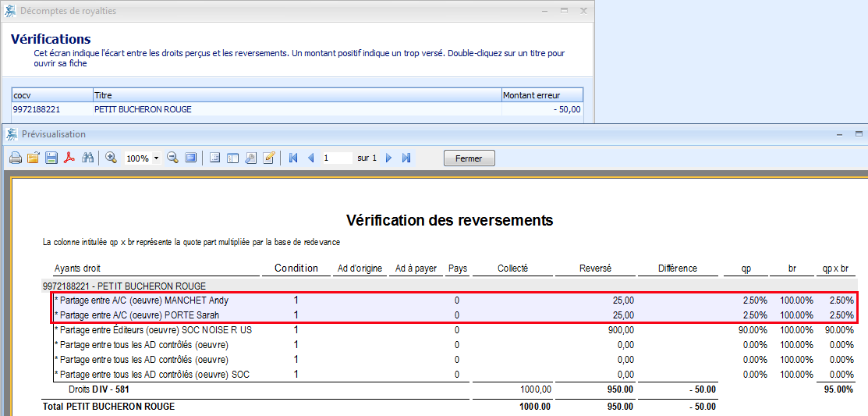Viewport: 868px width, 416px height.
Task: Save the report with the floppy disk icon
Action: tap(51, 158)
